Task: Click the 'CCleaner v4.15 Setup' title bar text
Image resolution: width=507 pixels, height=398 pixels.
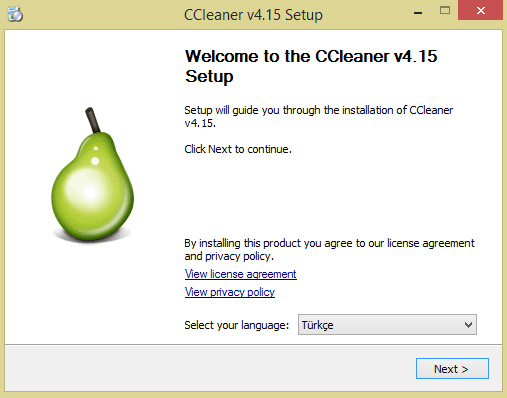Action: pos(253,15)
